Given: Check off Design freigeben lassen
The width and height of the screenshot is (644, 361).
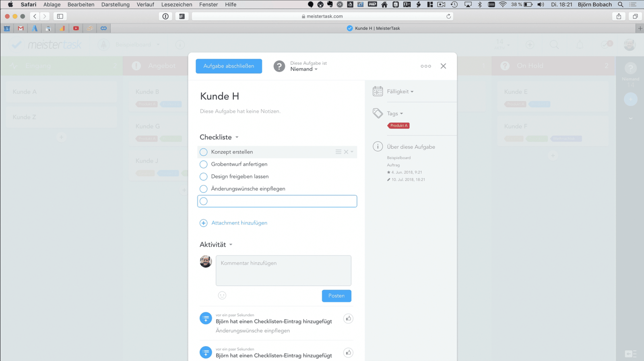Looking at the screenshot, I should 204,176.
